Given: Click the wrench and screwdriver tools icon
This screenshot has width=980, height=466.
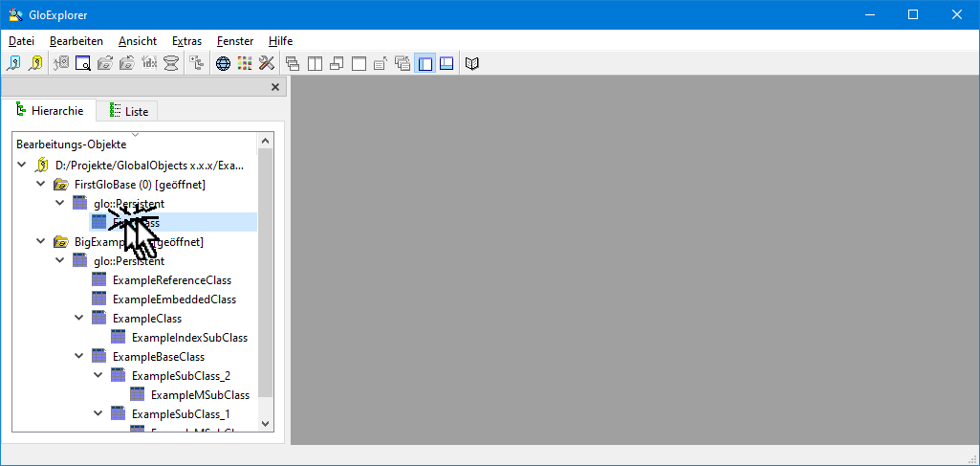Looking at the screenshot, I should [x=267, y=63].
